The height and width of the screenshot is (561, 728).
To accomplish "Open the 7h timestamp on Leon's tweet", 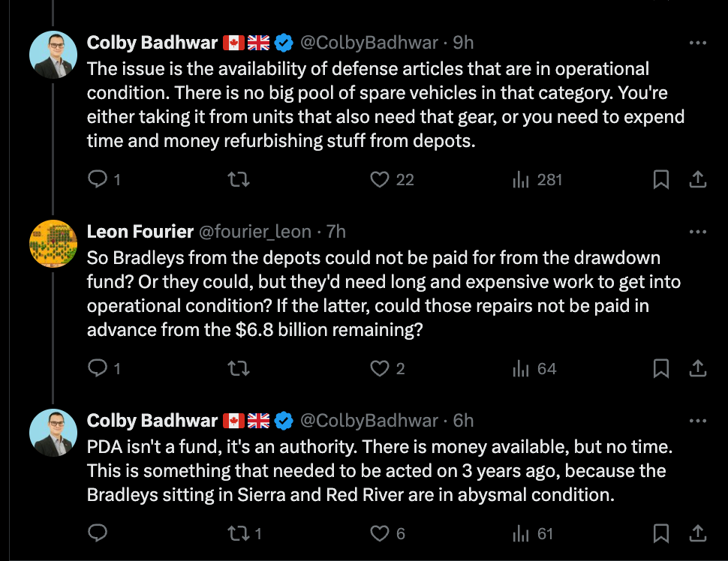I will tap(335, 232).
